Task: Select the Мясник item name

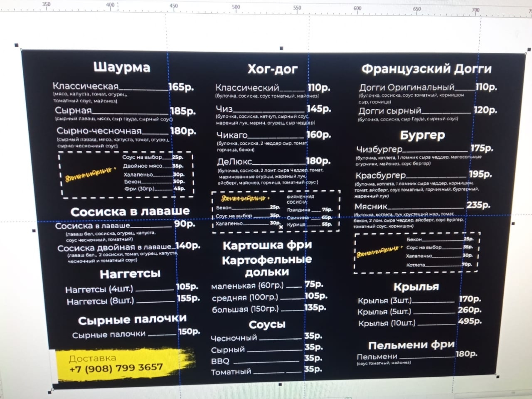Action: pos(371,206)
